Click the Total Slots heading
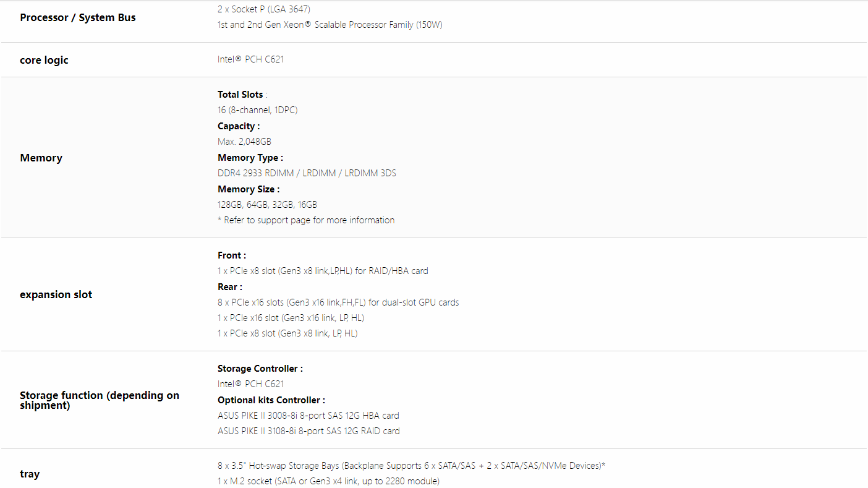 [x=240, y=95]
